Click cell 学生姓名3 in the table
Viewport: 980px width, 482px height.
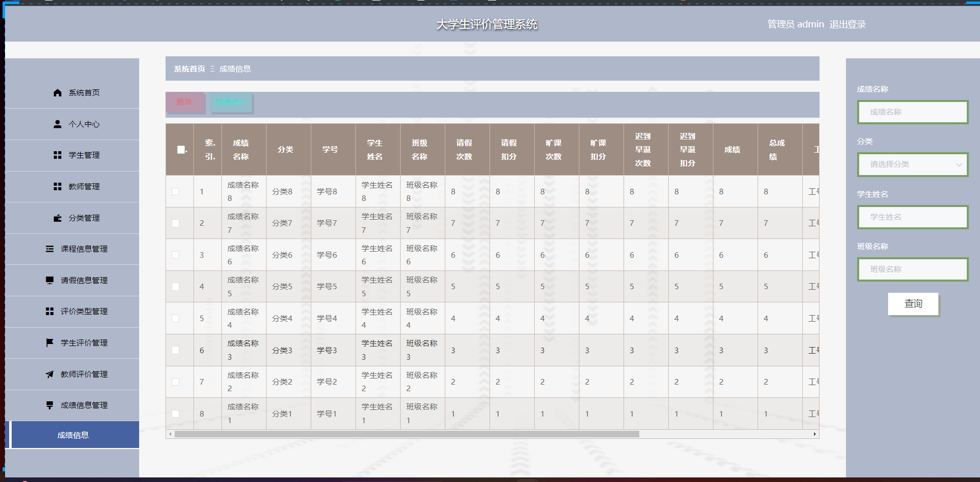(x=377, y=350)
